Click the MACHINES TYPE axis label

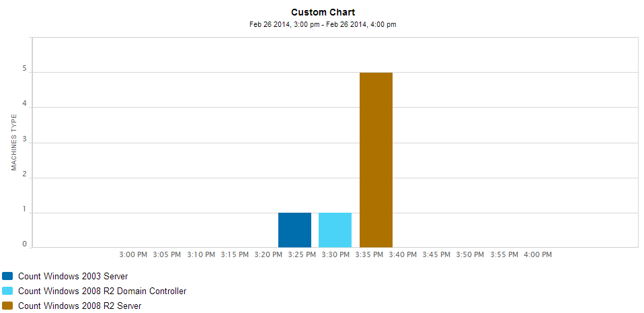pos(14,142)
